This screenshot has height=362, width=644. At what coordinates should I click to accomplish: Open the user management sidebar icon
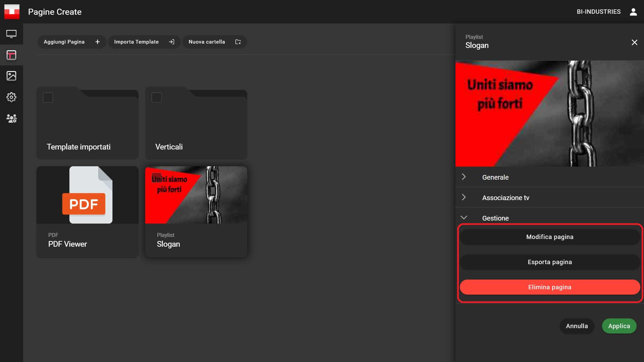click(11, 118)
